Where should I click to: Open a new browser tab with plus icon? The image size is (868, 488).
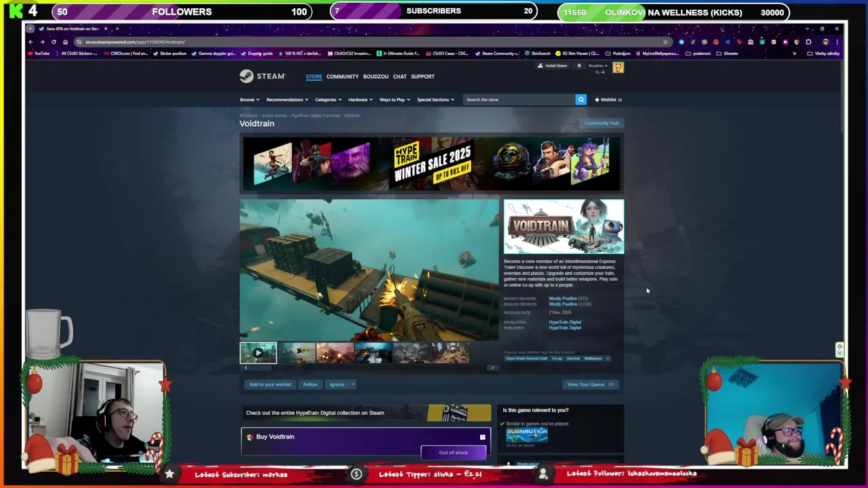click(117, 28)
